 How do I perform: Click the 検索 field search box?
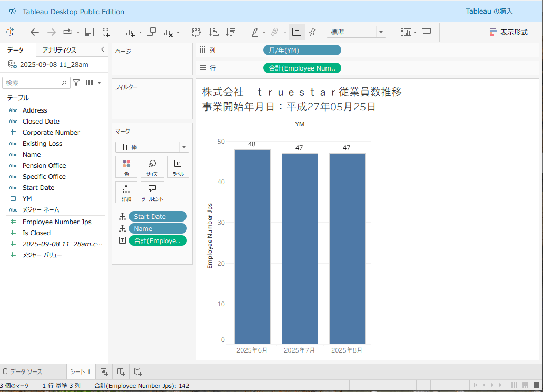tap(32, 83)
